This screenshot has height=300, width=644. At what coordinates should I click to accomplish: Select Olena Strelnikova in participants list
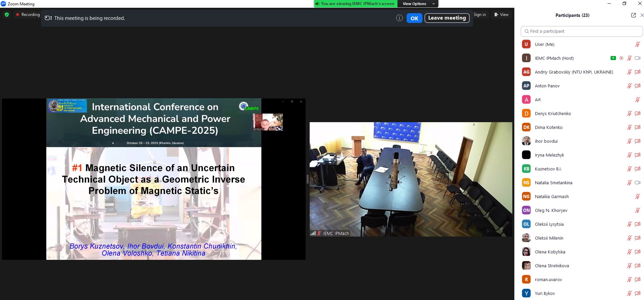coord(552,266)
